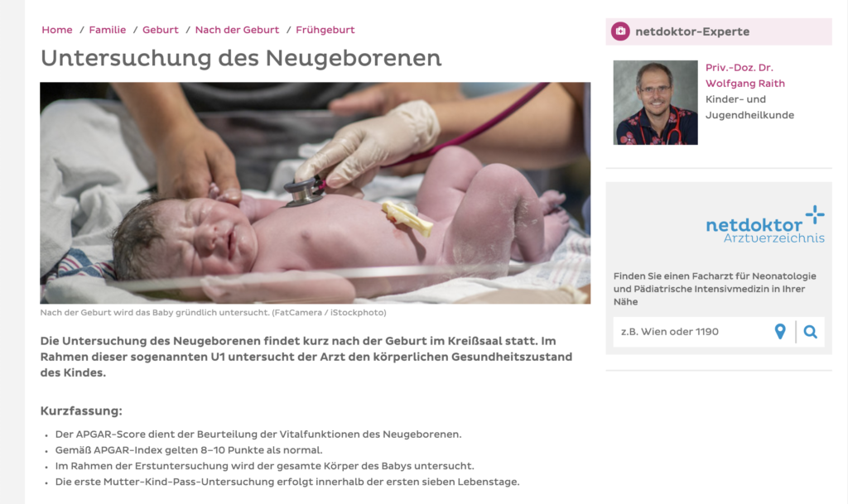Click the magnifying glass search icon
The height and width of the screenshot is (504, 848).
click(810, 332)
